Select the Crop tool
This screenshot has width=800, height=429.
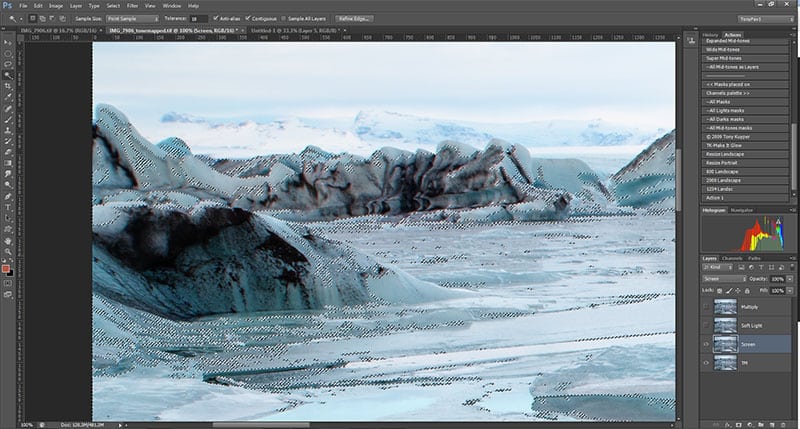click(x=8, y=86)
